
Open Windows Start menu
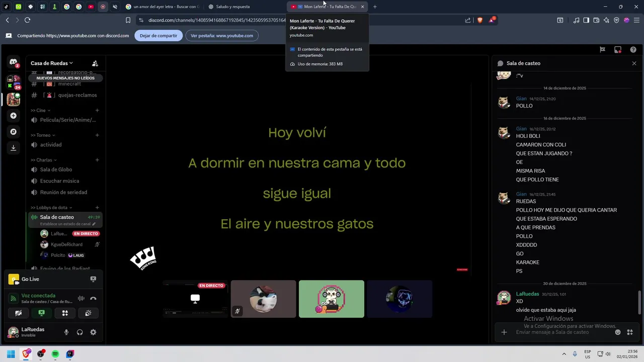point(11,354)
